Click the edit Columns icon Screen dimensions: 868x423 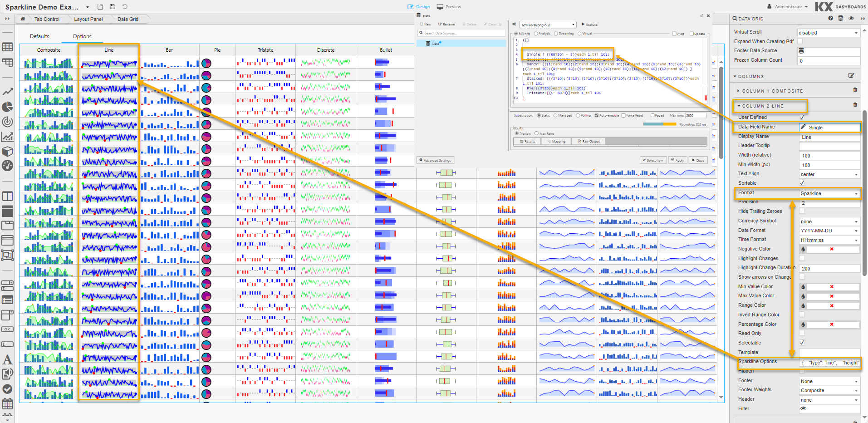pos(851,76)
